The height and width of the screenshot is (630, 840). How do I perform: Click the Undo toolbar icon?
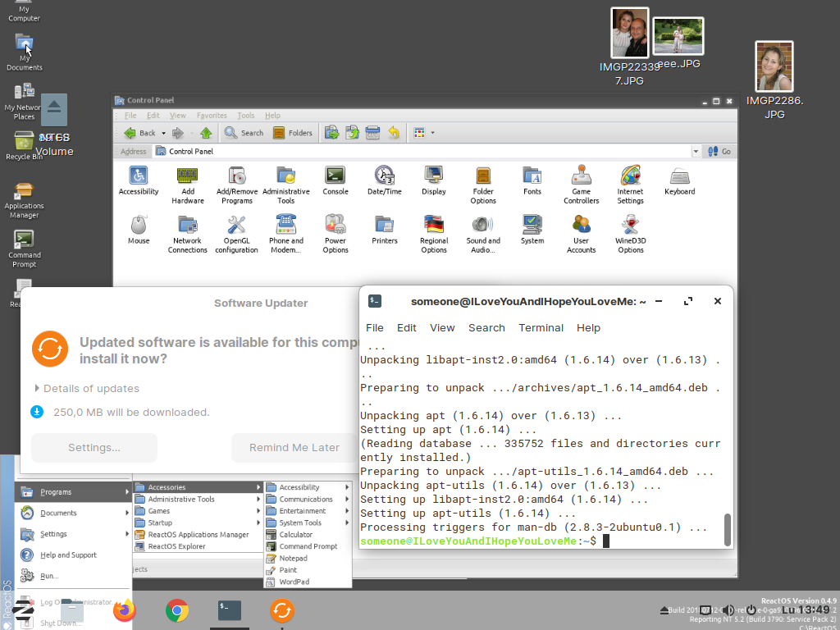(394, 133)
